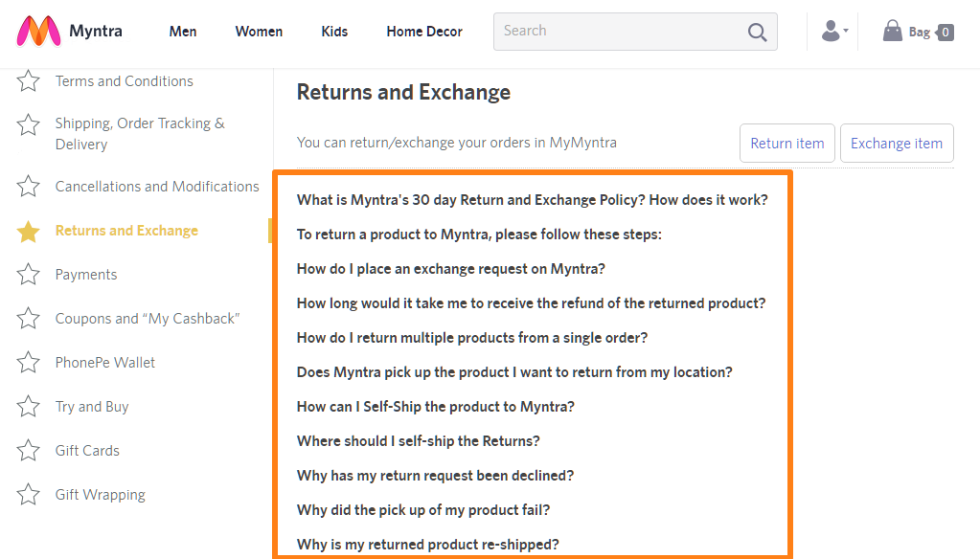
Task: Click star icon beside Shipping, Order Tracking
Action: tap(28, 125)
